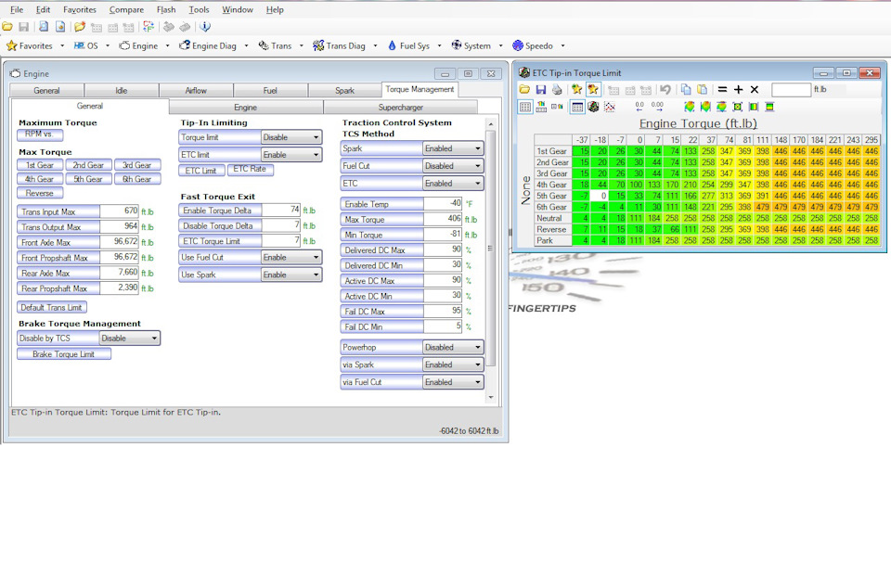891x588 pixels.
Task: Open TCS Fuel Cut dropdown showing Disabled
Action: pyautogui.click(x=454, y=166)
